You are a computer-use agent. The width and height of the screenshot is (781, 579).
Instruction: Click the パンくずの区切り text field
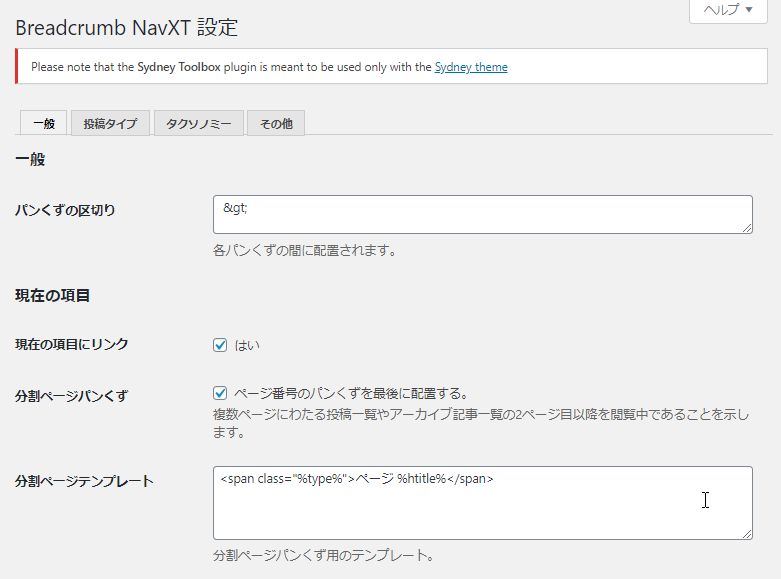click(x=483, y=214)
